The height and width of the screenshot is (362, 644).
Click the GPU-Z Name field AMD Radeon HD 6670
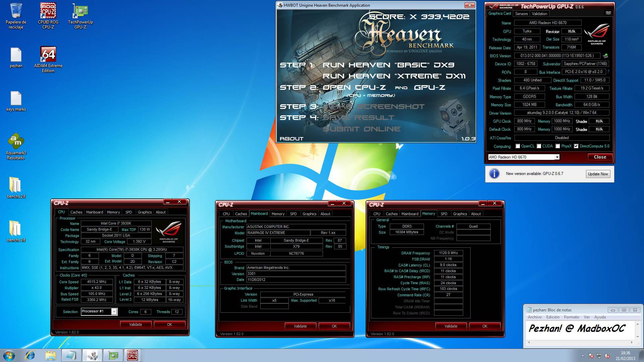tap(548, 23)
